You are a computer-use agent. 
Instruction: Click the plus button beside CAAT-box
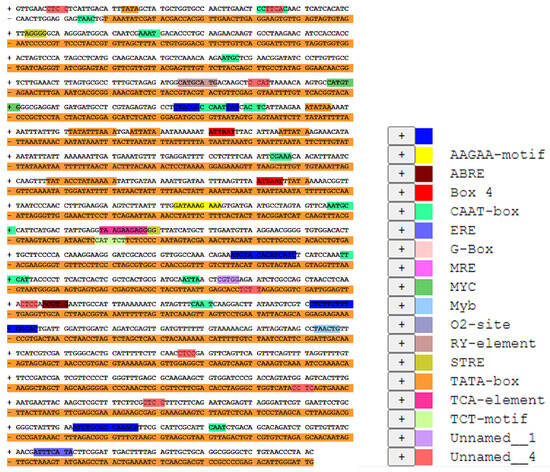point(401,211)
